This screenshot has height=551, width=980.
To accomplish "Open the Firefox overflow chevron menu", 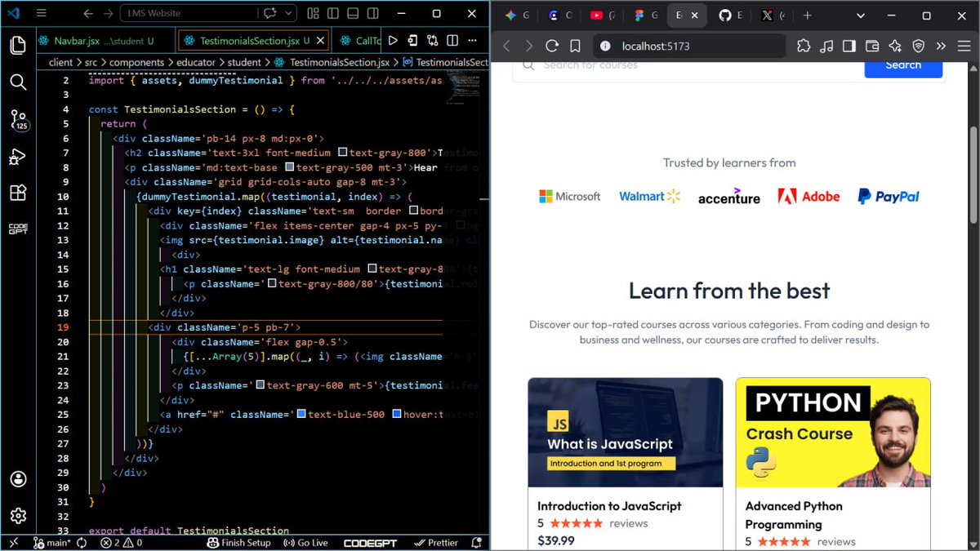I will (x=942, y=46).
